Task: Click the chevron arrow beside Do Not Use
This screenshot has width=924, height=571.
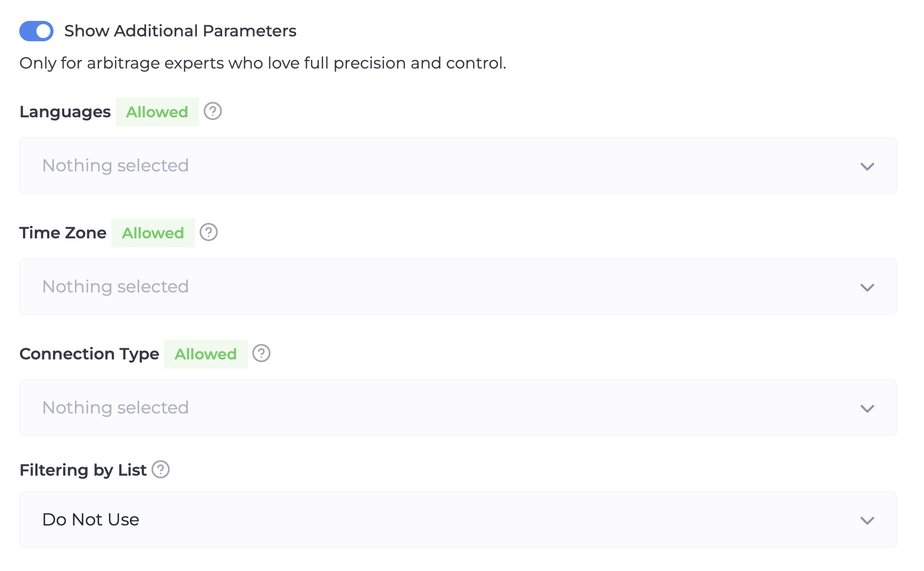Action: tap(867, 520)
